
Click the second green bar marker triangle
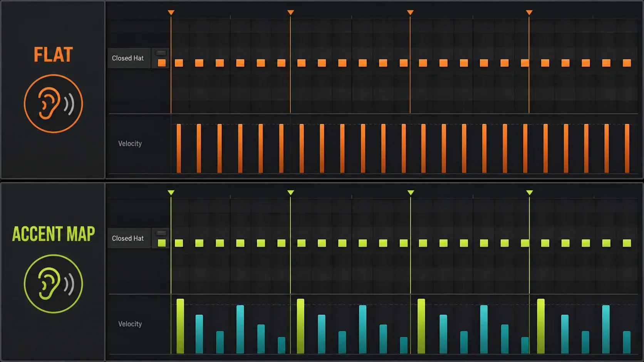[x=291, y=193]
